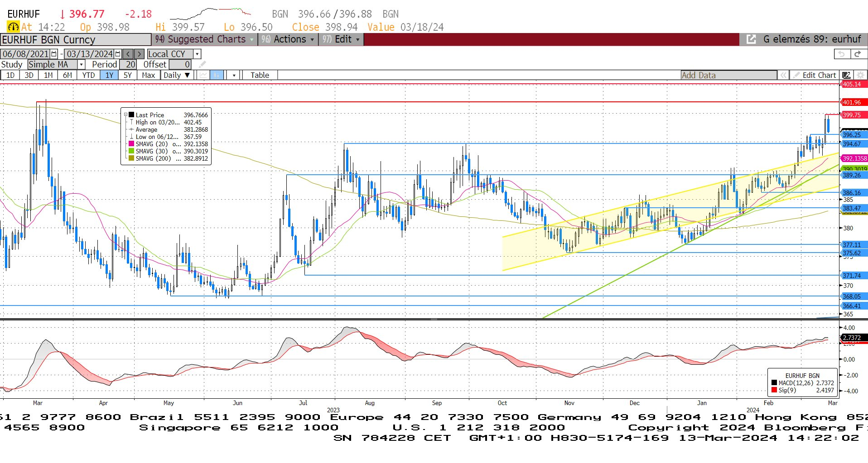
Task: Click the SMAVG (30) green legend swatch
Action: pyautogui.click(x=131, y=151)
